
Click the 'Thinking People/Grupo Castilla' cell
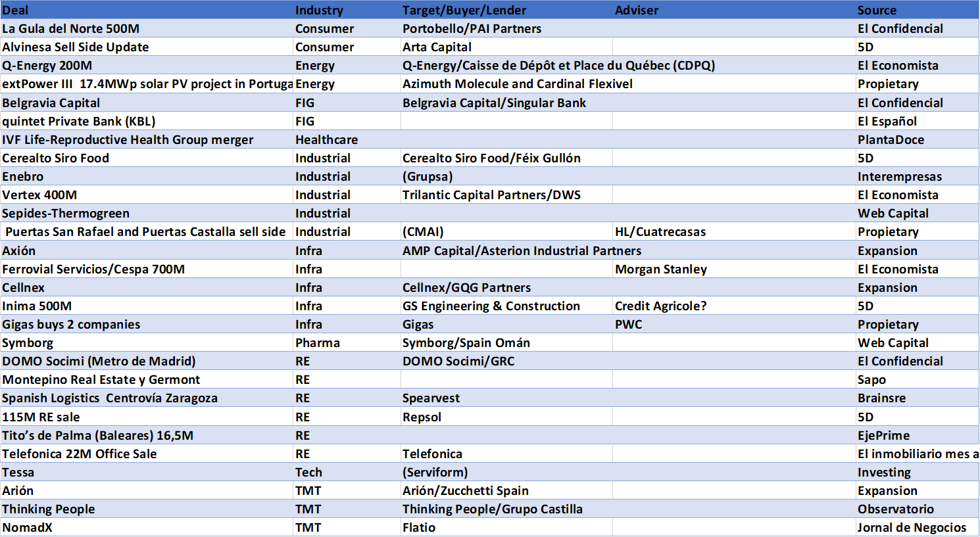pyautogui.click(x=506, y=509)
